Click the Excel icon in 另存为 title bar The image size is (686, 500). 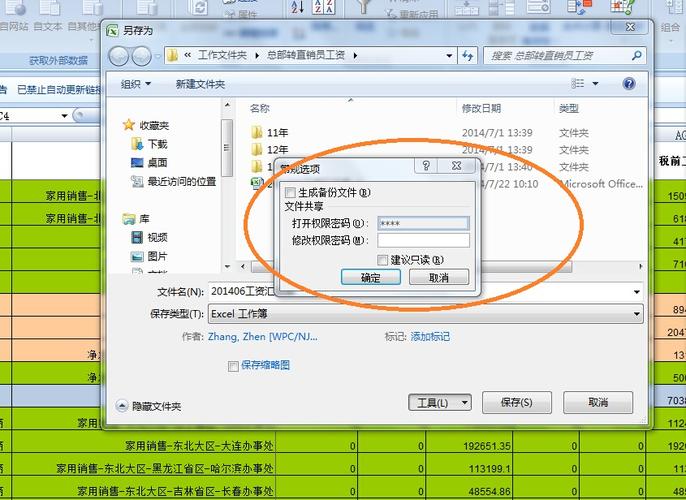(113, 31)
